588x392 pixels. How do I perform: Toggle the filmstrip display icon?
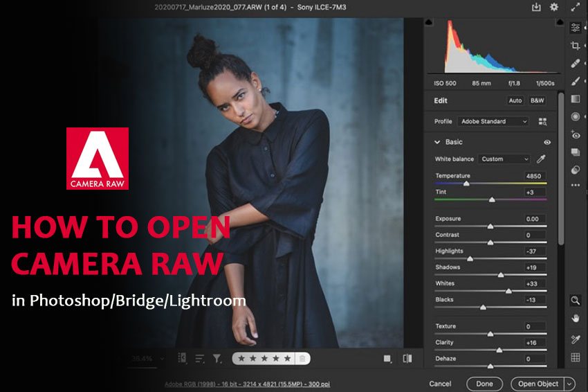click(182, 358)
